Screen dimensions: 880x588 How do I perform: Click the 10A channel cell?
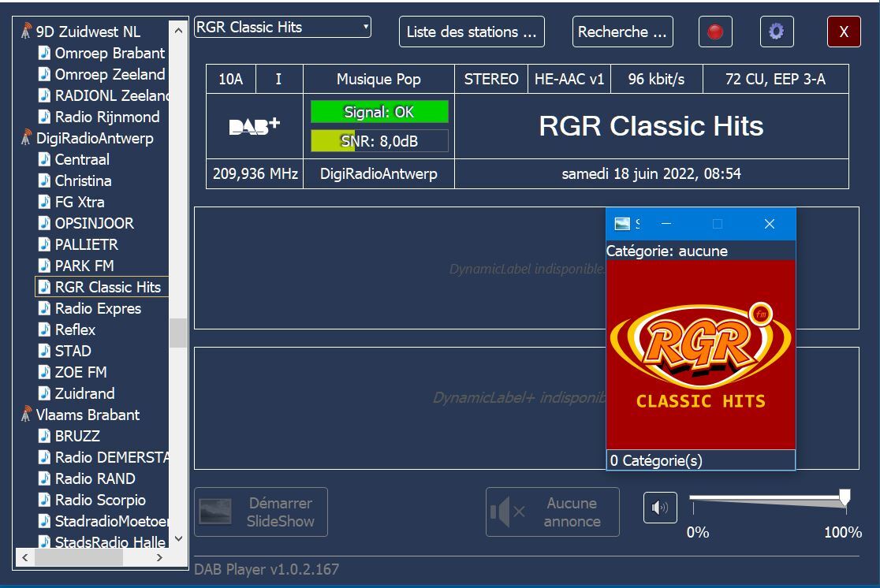point(231,79)
